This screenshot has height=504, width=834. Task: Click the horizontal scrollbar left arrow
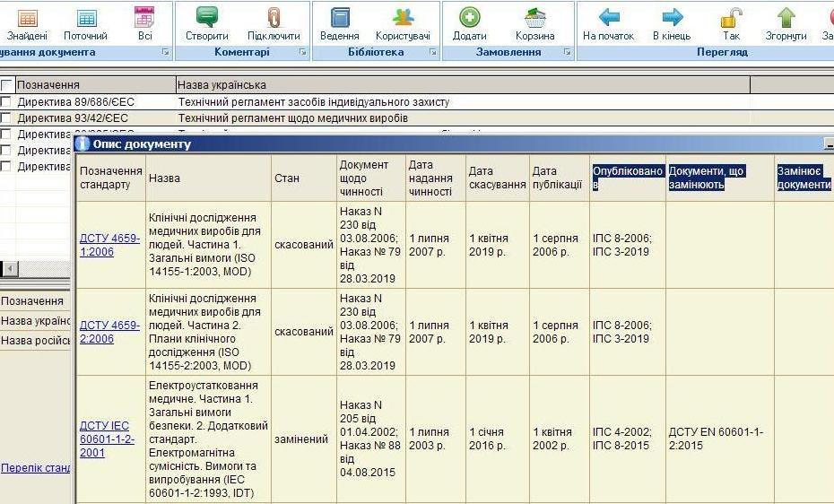pos(10,268)
